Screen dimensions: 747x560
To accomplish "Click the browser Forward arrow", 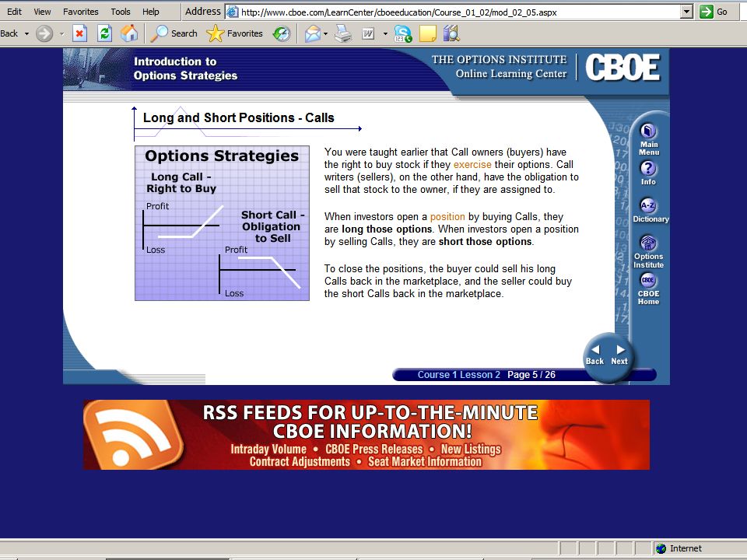I will (44, 33).
